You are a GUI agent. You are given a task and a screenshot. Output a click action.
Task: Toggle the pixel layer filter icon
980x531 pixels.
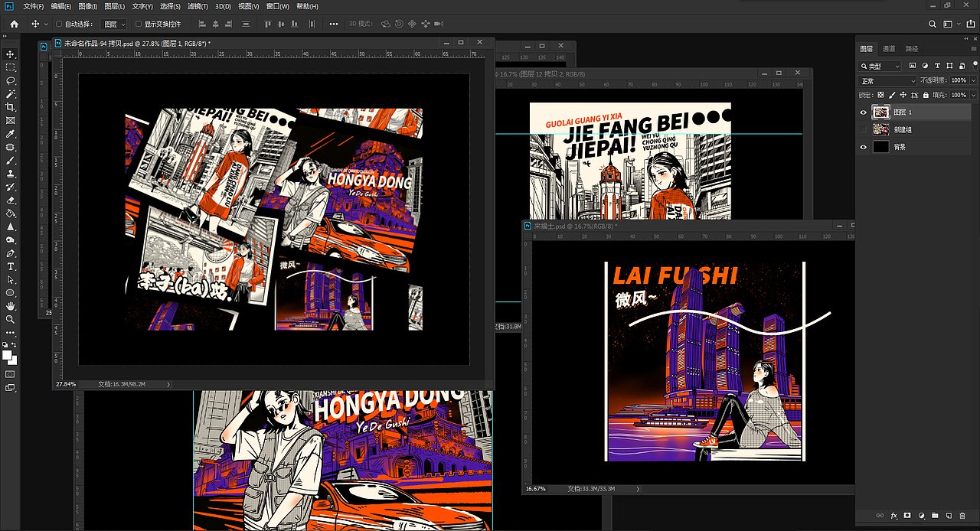pyautogui.click(x=913, y=67)
